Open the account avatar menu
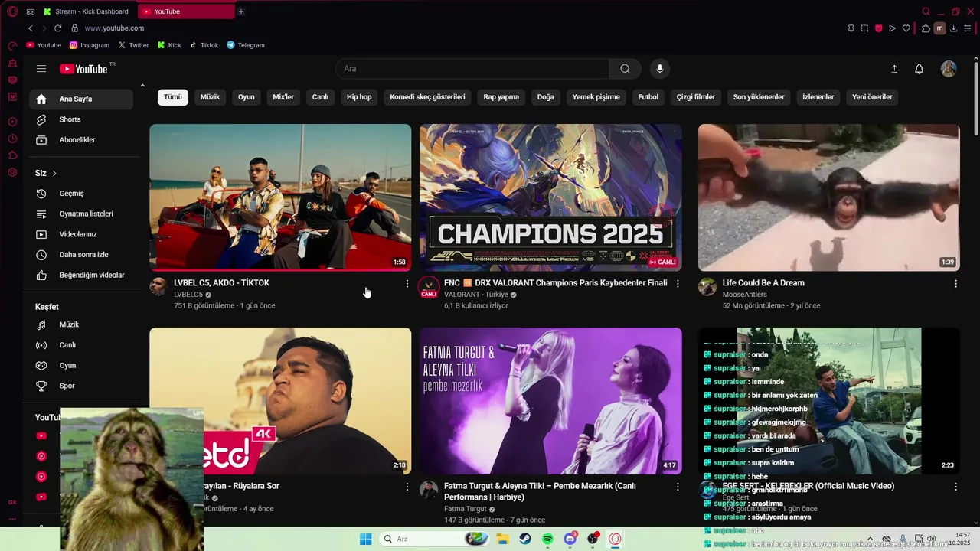This screenshot has height=551, width=980. click(949, 69)
